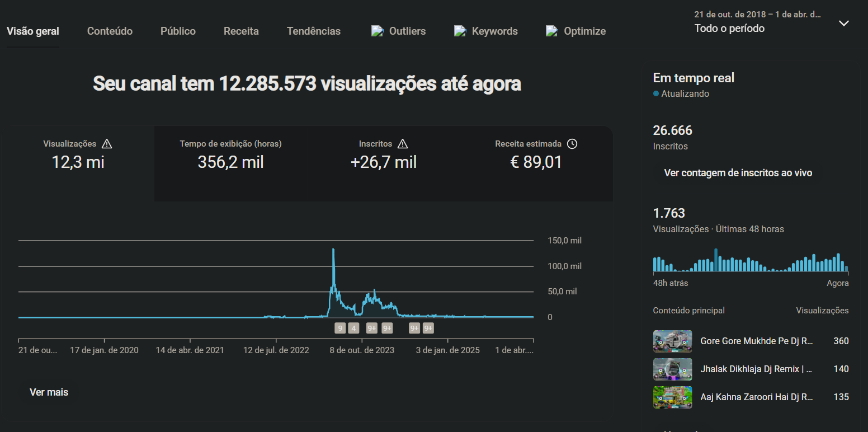868x432 pixels.
Task: Click the chart marker labeled 9
Action: point(340,328)
